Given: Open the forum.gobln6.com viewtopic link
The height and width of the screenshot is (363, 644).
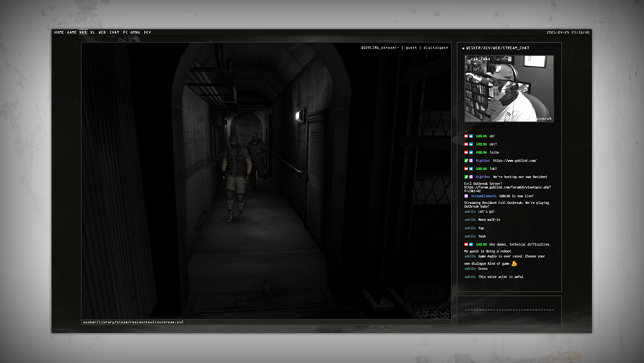Looking at the screenshot, I should tap(507, 189).
